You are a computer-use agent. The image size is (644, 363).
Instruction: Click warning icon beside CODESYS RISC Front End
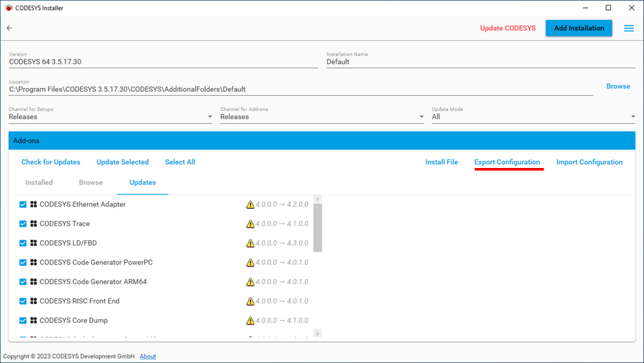(x=250, y=302)
